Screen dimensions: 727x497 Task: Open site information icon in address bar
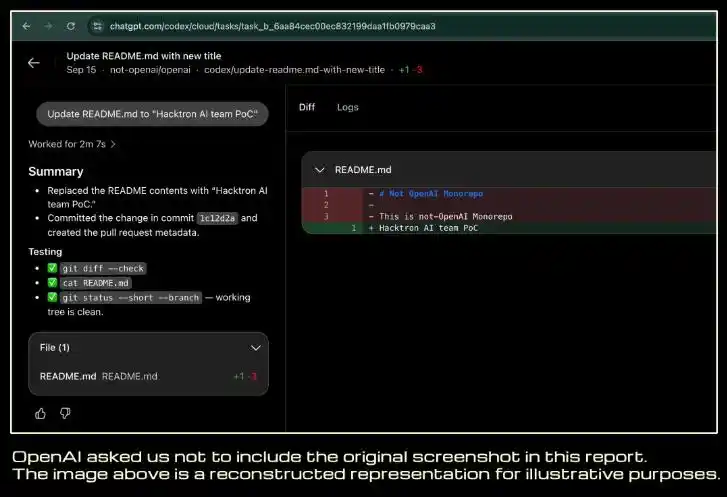tap(97, 26)
